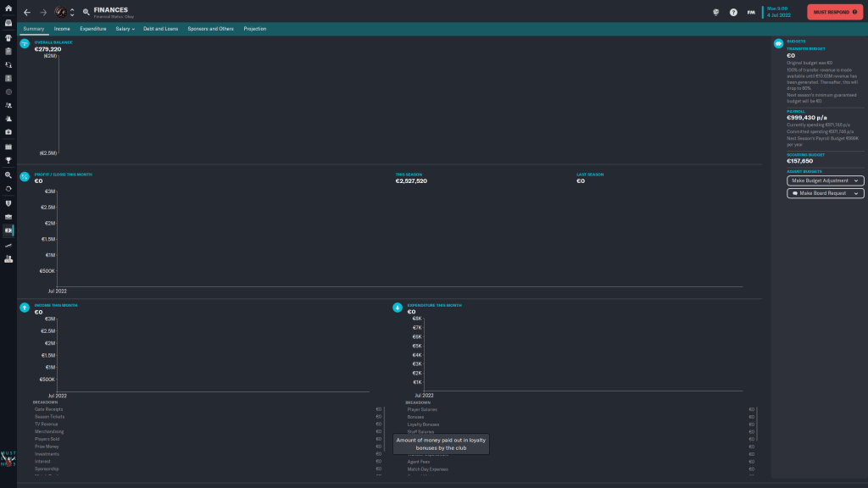Switch to the Income tab
Image resolution: width=868 pixels, height=488 pixels.
click(x=62, y=29)
